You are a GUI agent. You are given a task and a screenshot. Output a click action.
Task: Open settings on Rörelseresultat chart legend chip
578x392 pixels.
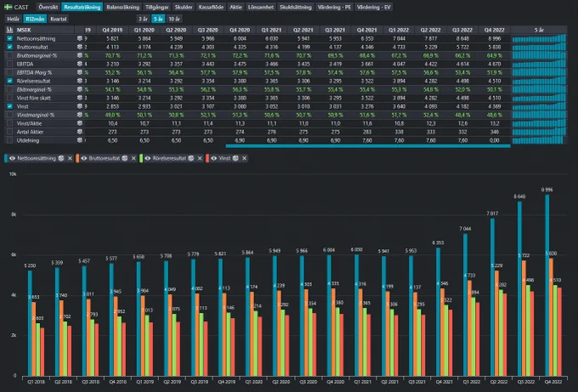pos(191,158)
